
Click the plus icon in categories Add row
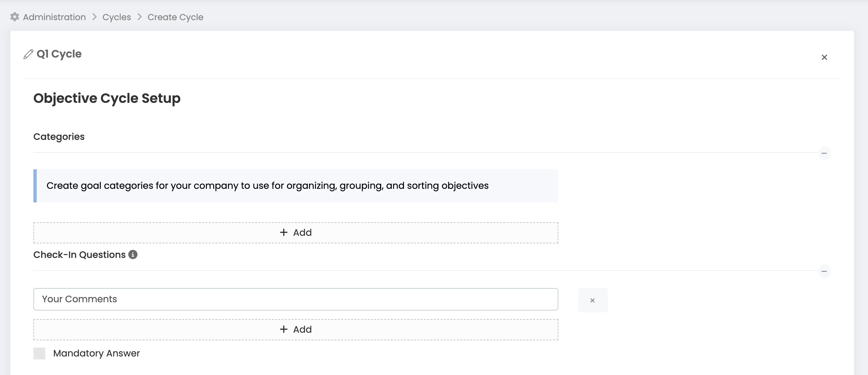point(284,232)
